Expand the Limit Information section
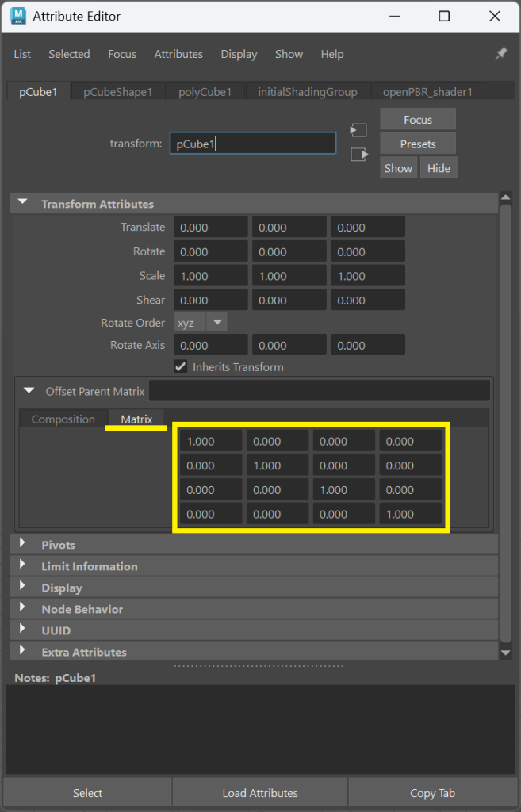The image size is (521, 812). click(x=22, y=565)
